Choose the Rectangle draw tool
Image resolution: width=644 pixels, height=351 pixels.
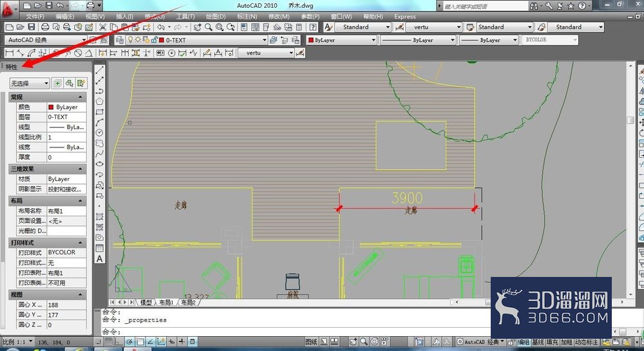pos(99,111)
